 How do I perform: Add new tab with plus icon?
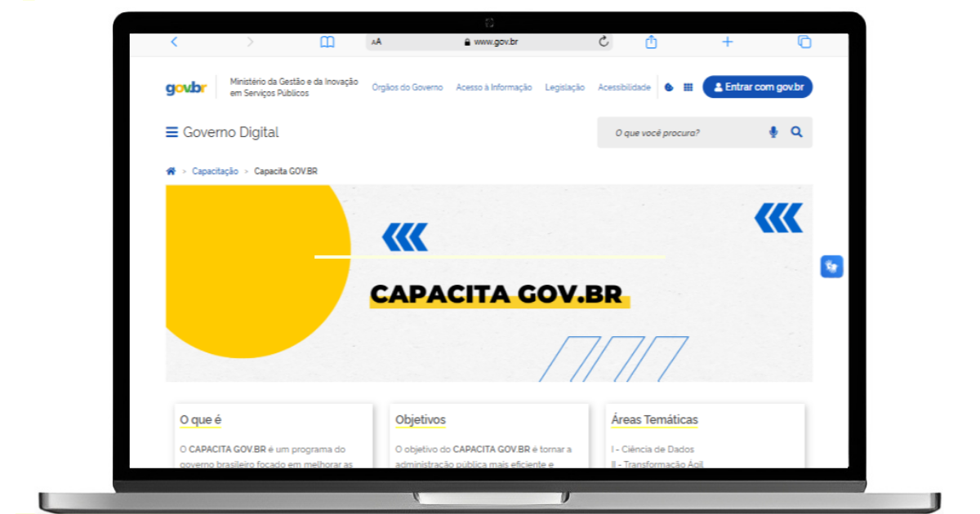coord(728,42)
